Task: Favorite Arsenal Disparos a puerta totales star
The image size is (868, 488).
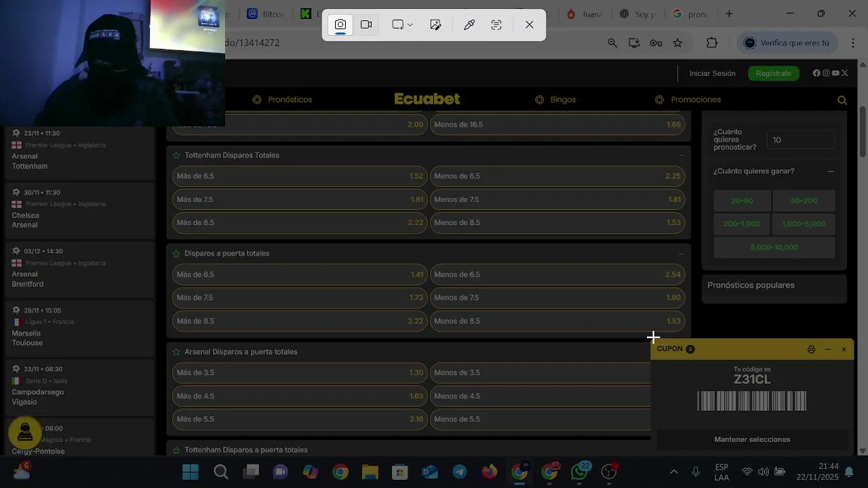Action: click(176, 352)
